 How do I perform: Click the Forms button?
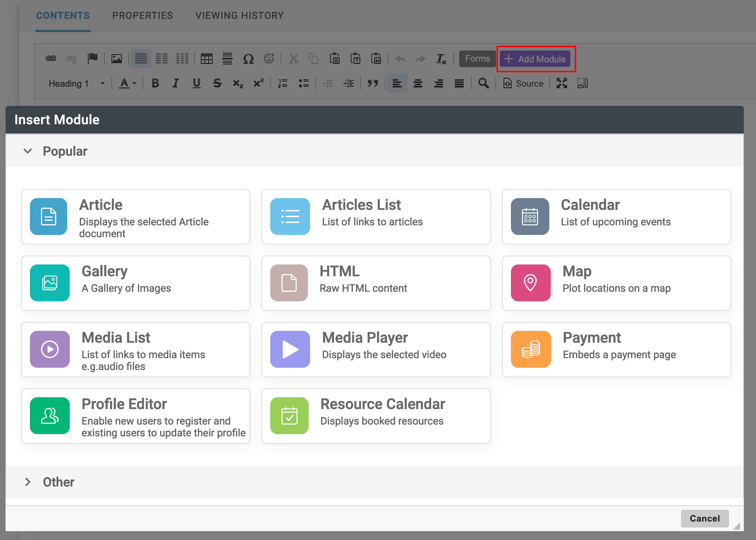[477, 59]
